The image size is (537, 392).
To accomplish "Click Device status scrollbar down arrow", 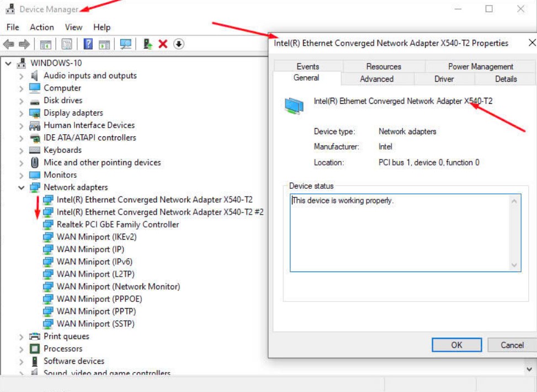I will pyautogui.click(x=514, y=265).
